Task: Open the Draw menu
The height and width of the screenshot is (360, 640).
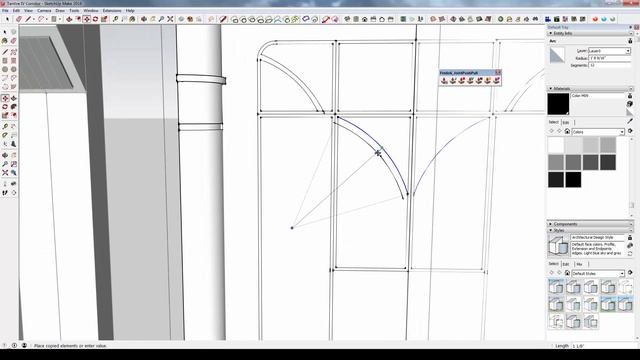Action: 60,11
